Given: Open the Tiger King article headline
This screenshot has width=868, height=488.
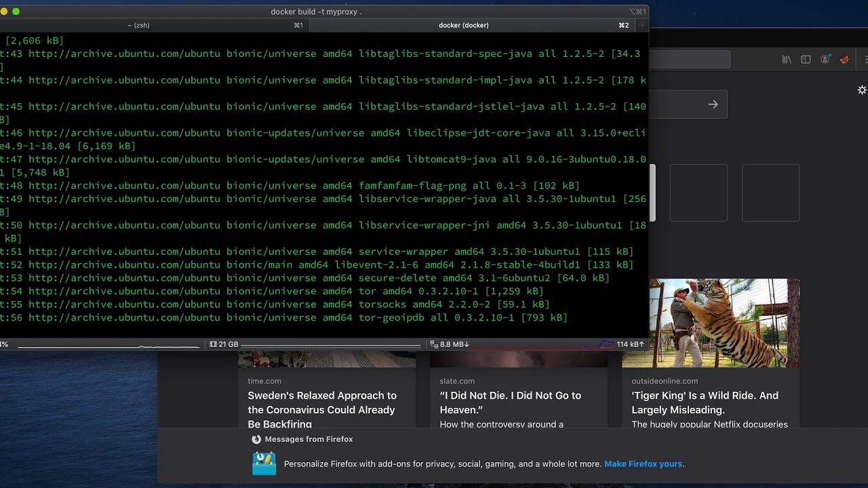Looking at the screenshot, I should (x=705, y=403).
